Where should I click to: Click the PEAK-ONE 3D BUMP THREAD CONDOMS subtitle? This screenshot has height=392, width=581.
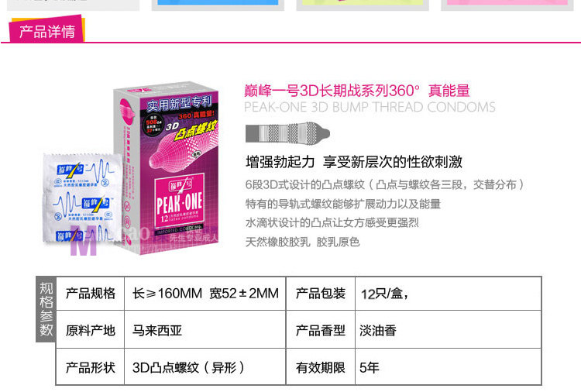click(x=370, y=107)
